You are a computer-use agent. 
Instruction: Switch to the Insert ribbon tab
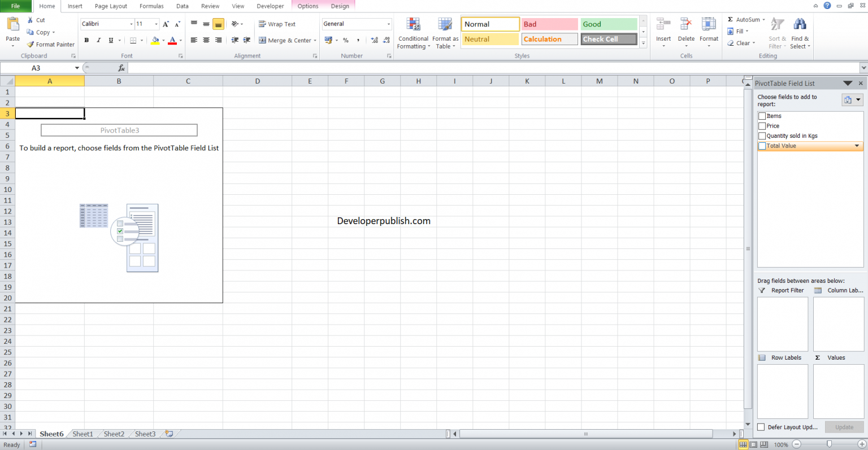click(75, 6)
